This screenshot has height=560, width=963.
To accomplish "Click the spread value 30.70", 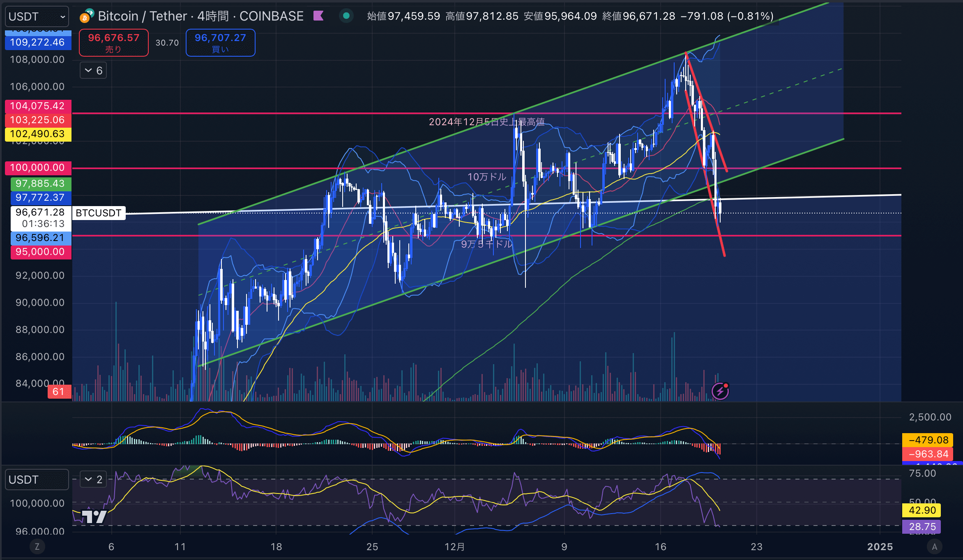I will tap(167, 43).
